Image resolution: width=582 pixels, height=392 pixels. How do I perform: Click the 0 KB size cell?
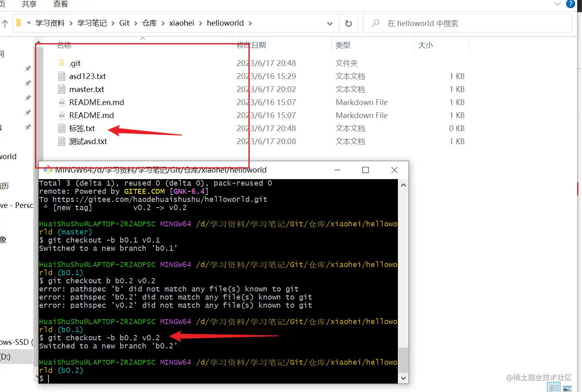pyautogui.click(x=457, y=128)
